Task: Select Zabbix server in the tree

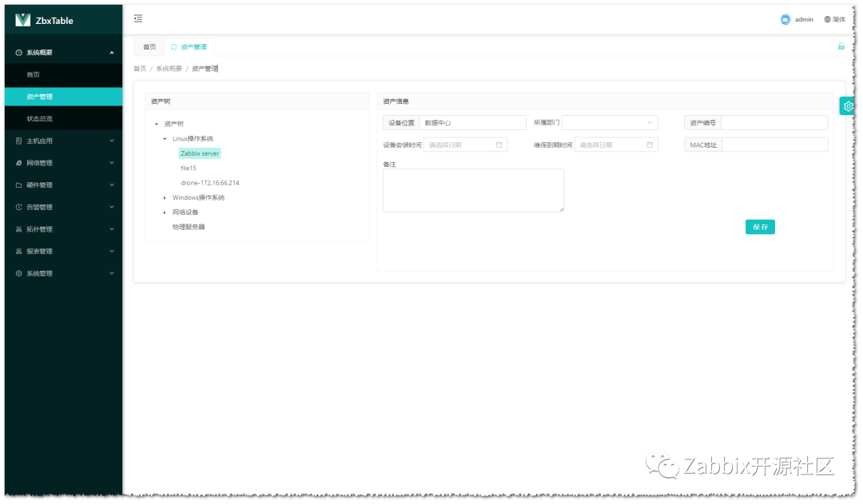Action: click(x=199, y=153)
